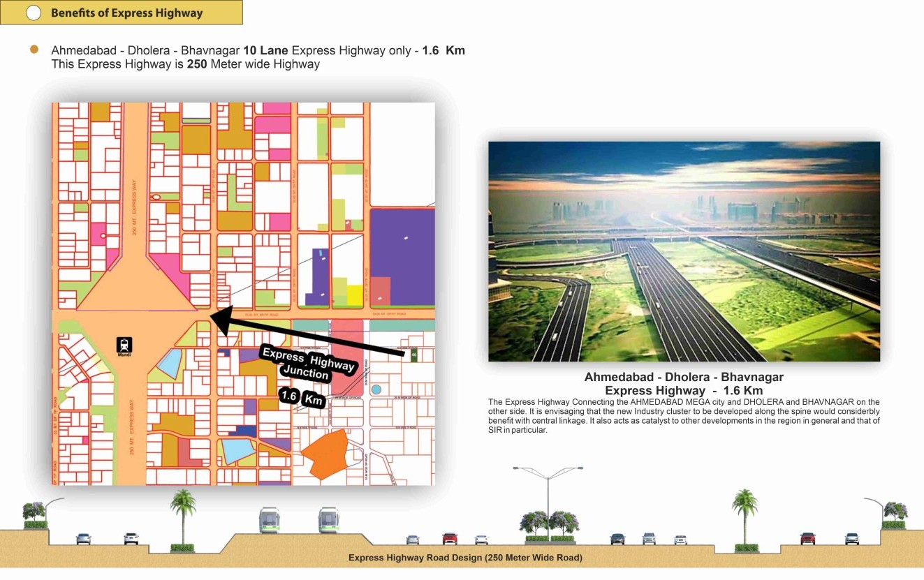
Task: Click the left palm tree in road design
Action: pyautogui.click(x=183, y=516)
